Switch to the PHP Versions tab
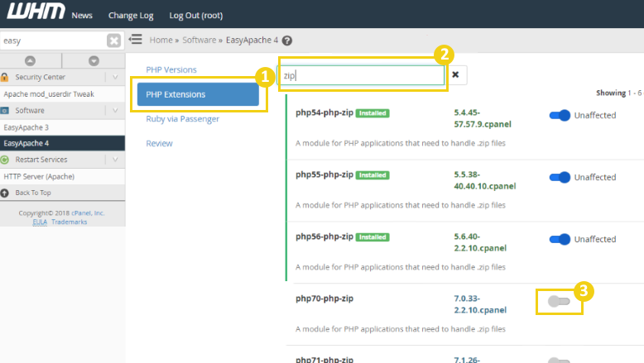 coord(171,69)
